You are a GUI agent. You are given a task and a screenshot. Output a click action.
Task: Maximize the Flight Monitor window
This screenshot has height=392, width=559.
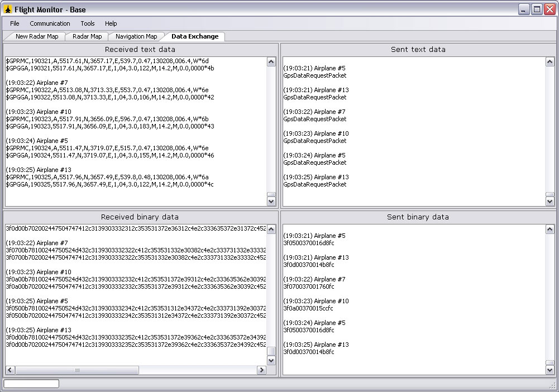(x=536, y=9)
